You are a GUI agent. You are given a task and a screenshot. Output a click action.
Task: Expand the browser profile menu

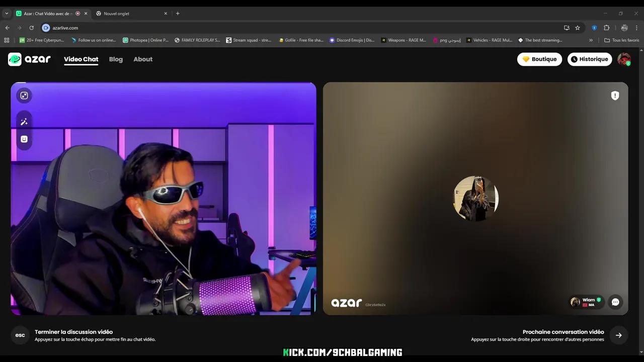tap(624, 28)
